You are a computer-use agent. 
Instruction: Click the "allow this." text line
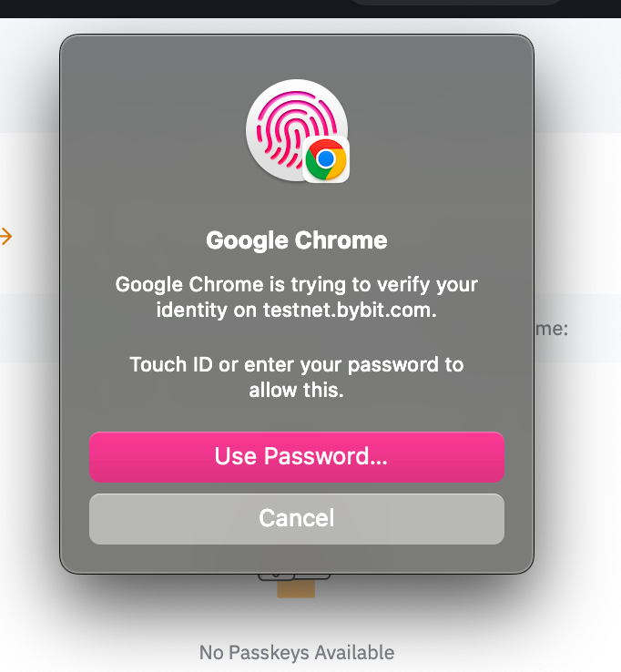click(x=296, y=391)
